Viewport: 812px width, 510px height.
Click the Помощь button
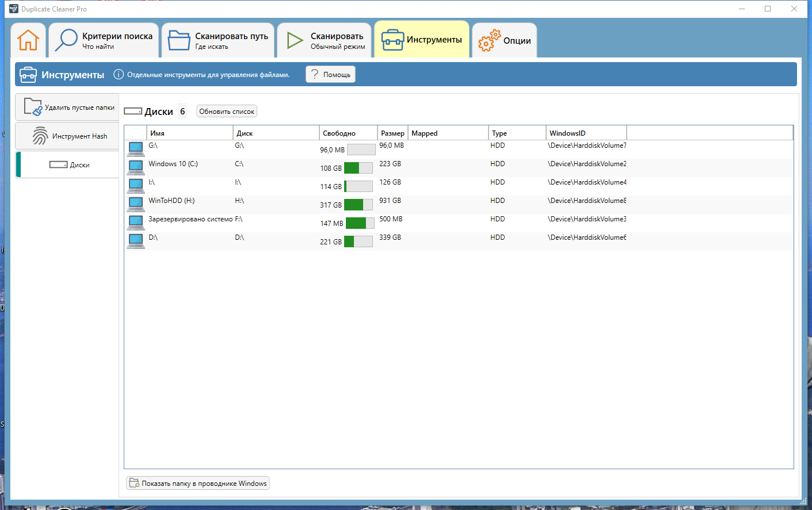point(330,74)
